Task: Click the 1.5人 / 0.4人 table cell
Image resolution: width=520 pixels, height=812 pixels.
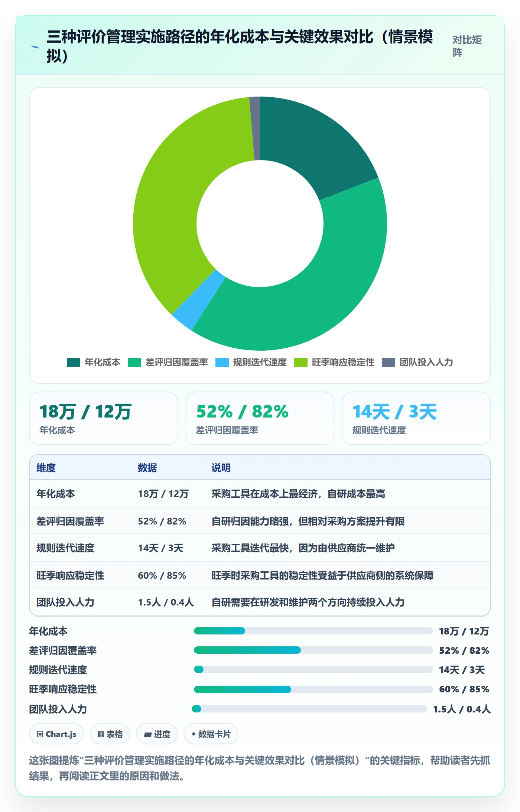Action: coord(166,602)
